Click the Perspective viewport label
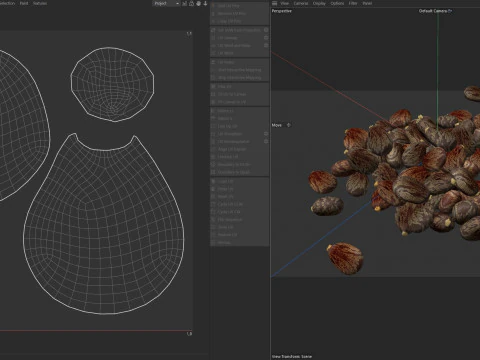The height and width of the screenshot is (360, 480). 282,11
